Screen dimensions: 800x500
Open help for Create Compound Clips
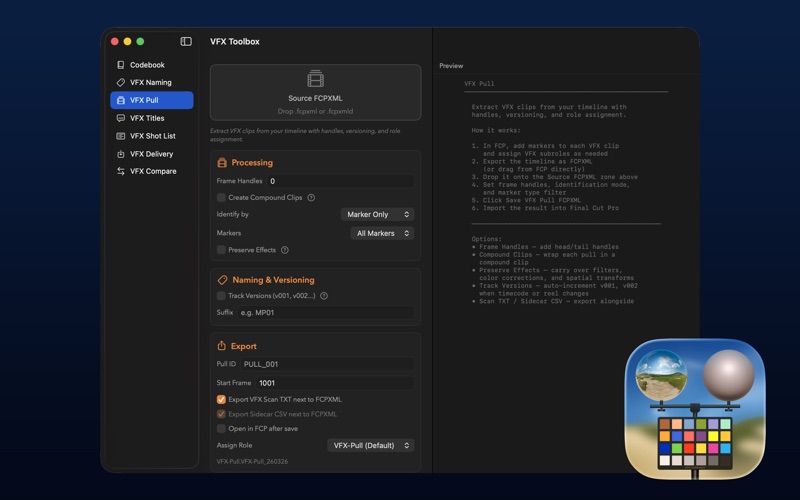[311, 197]
